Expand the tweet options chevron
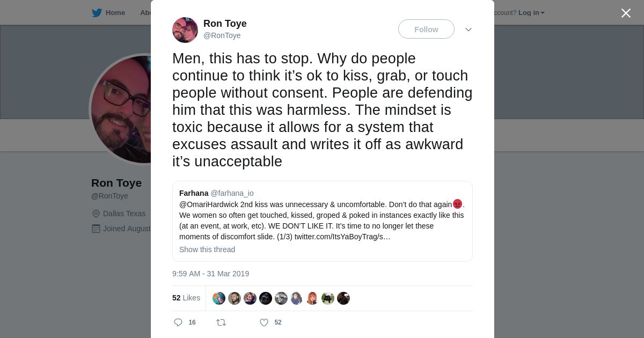 (468, 30)
